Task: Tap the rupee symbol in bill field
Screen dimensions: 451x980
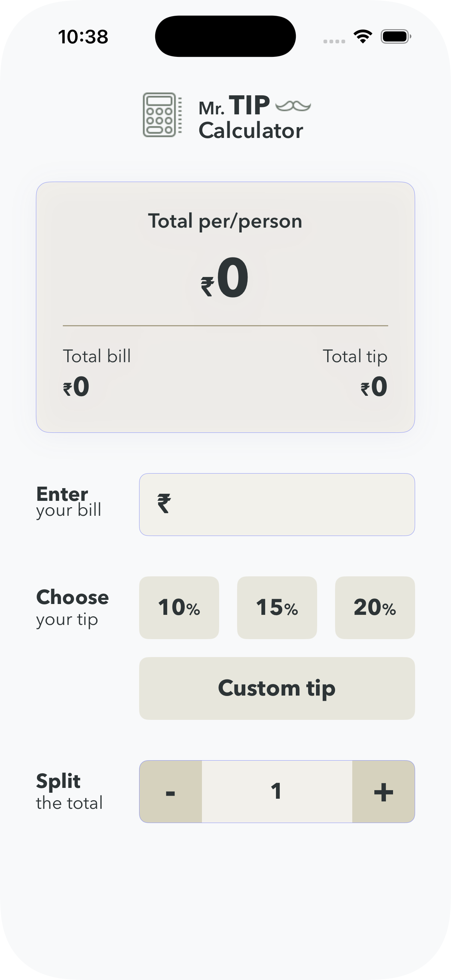Action: click(164, 503)
